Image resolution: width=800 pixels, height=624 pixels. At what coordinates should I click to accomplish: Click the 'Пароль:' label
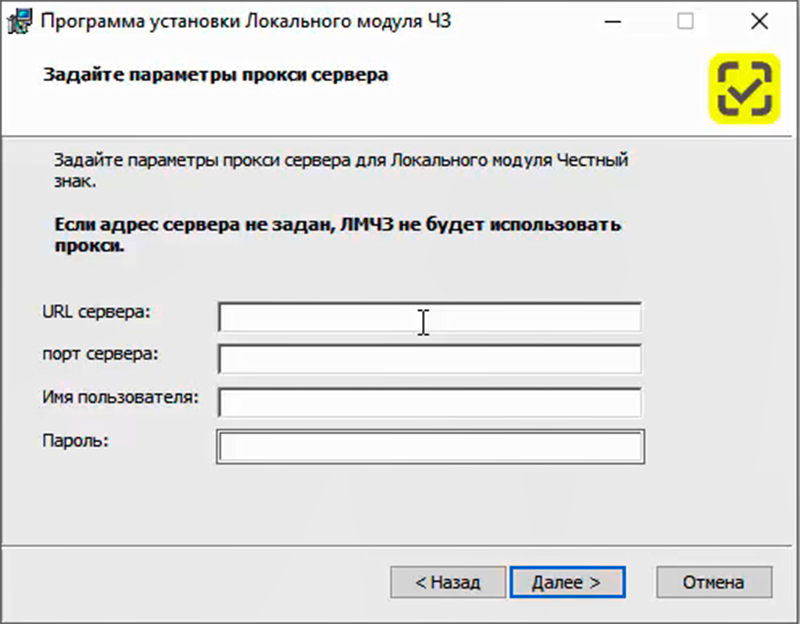point(74,439)
